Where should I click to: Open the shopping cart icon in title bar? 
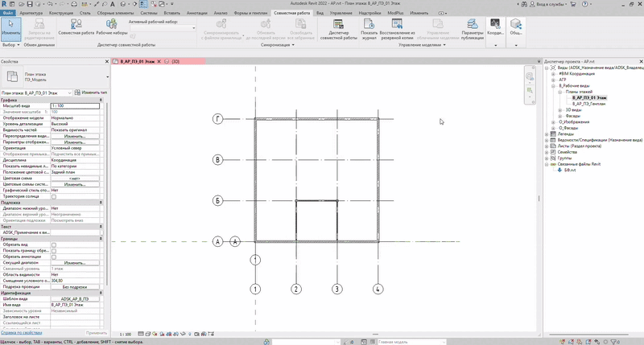click(x=573, y=4)
